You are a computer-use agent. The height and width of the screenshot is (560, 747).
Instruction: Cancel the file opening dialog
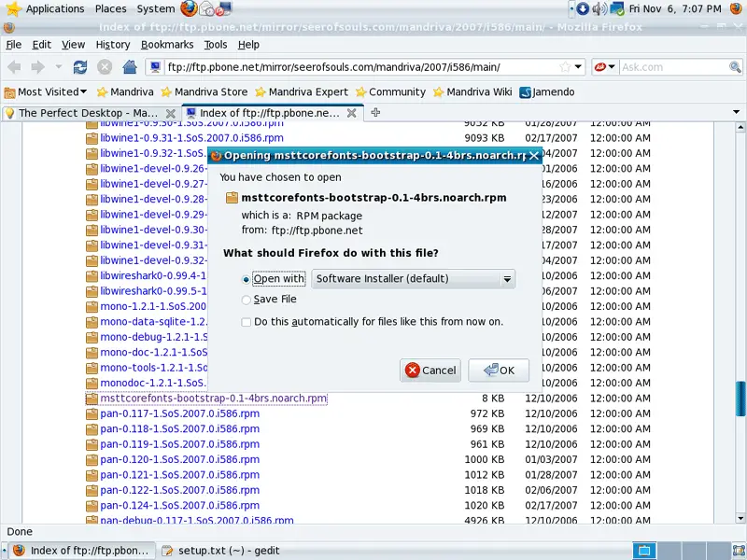[x=430, y=371]
